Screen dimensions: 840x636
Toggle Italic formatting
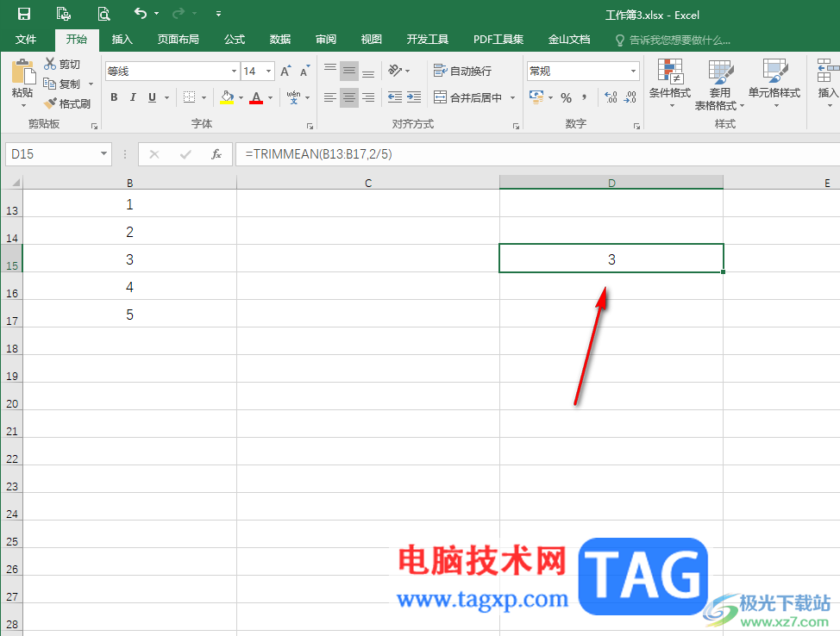tap(133, 97)
